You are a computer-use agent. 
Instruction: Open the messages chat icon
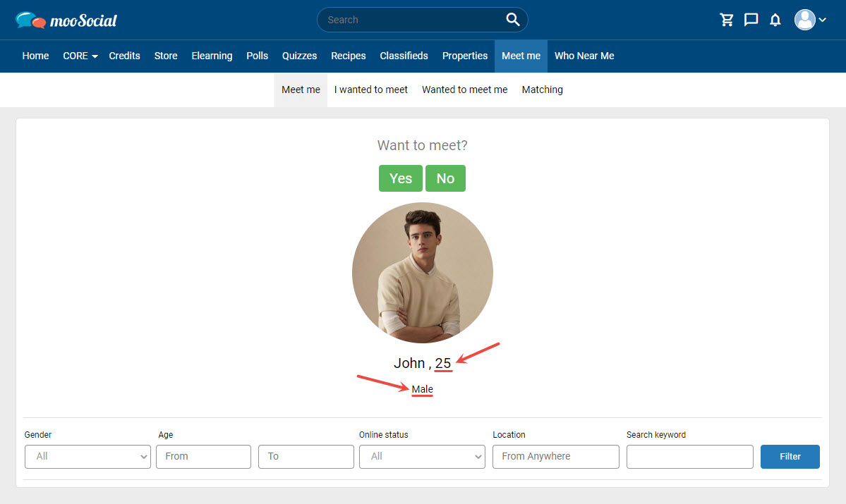click(751, 20)
